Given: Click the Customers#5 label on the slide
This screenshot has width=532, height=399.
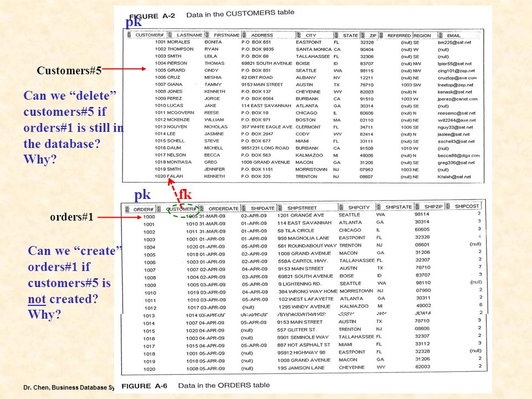Looking at the screenshot, I should [69, 70].
